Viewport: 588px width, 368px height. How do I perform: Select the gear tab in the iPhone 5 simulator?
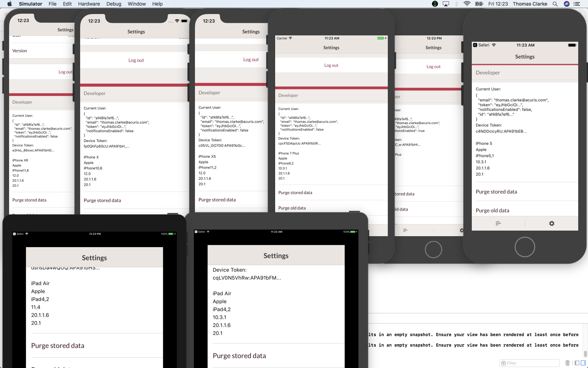pos(551,223)
